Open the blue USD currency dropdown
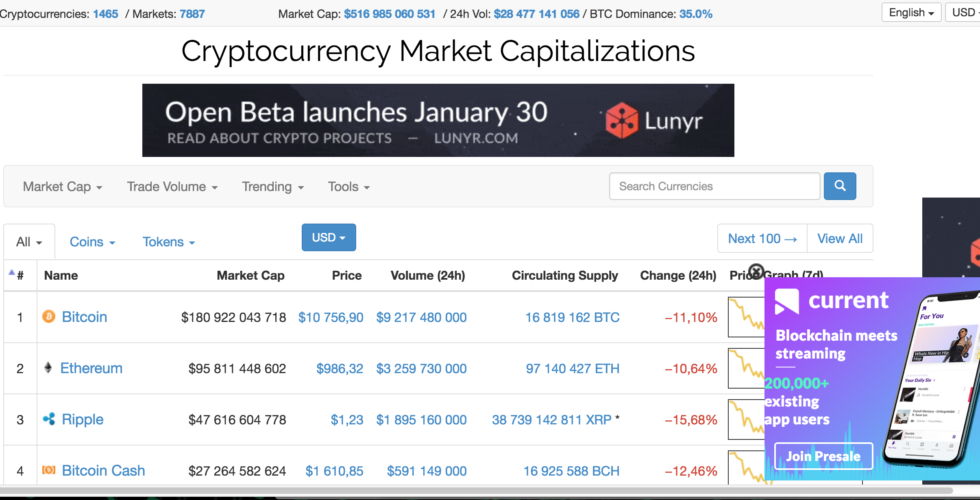980x500 pixels. [329, 237]
